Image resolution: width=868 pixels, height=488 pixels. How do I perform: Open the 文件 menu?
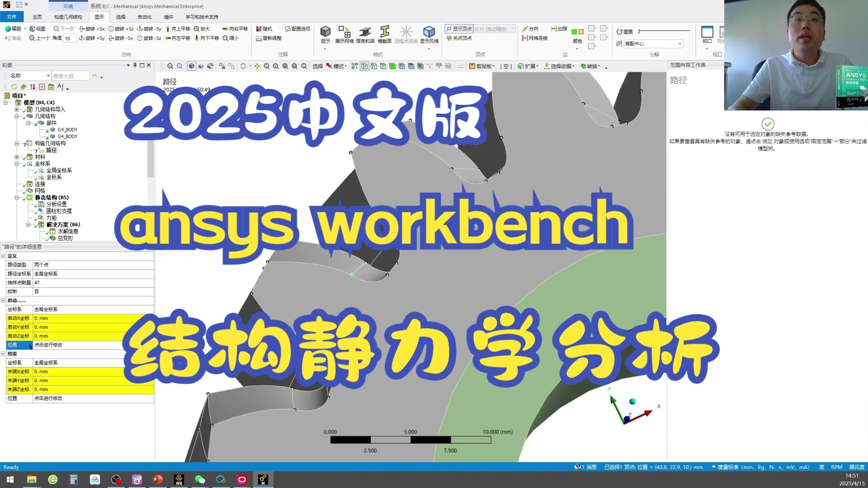point(12,16)
